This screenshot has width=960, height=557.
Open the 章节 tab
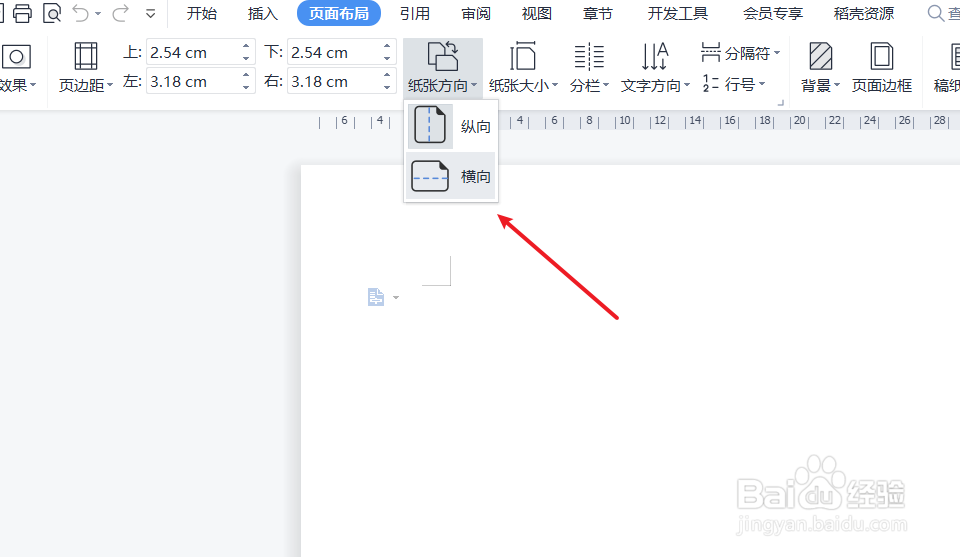[598, 13]
